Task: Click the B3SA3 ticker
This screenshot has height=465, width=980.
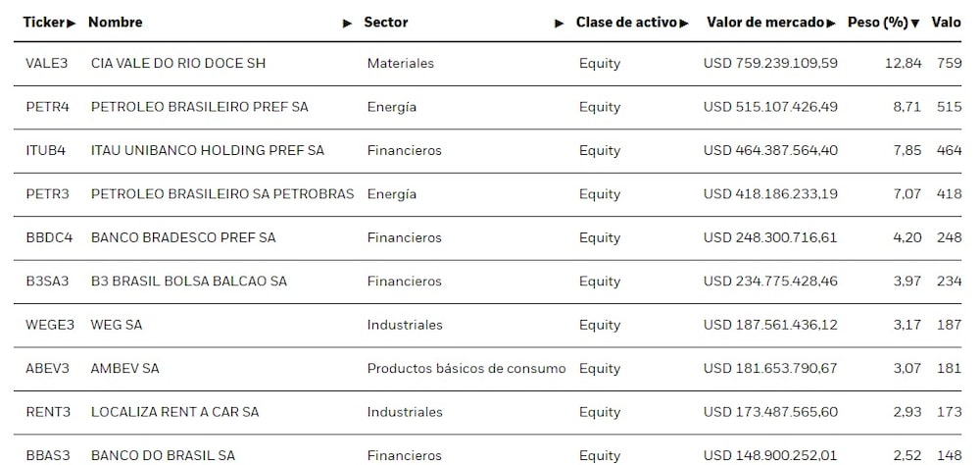Action: (x=47, y=282)
